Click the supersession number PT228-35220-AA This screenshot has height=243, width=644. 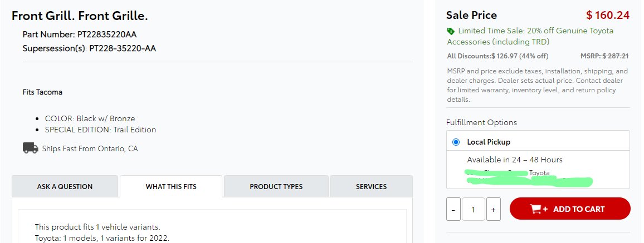coord(123,48)
